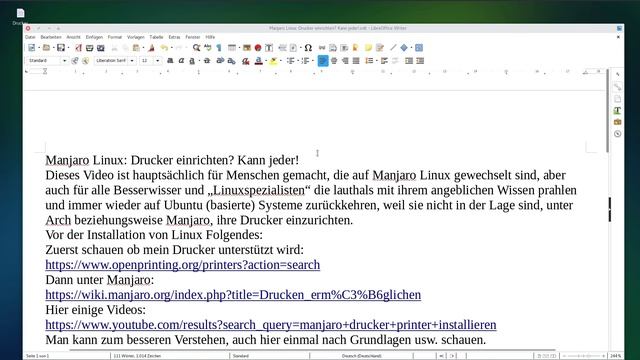Click the Insert line icon
The height and width of the screenshot is (360, 640).
[393, 48]
